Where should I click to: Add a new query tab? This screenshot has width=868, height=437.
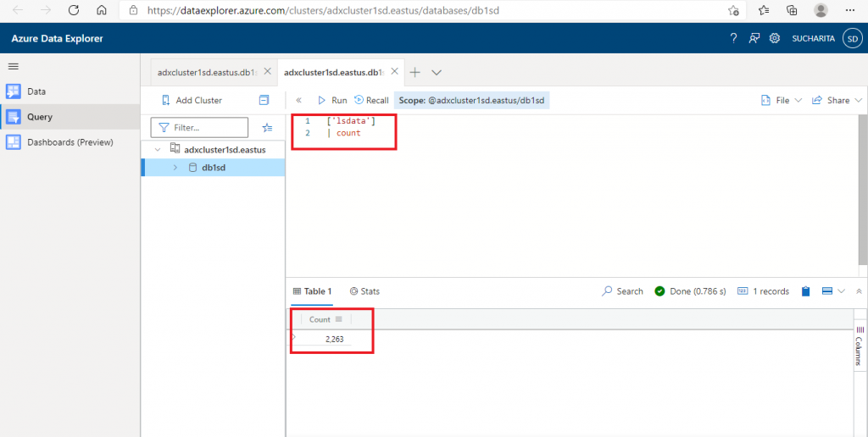pyautogui.click(x=415, y=73)
